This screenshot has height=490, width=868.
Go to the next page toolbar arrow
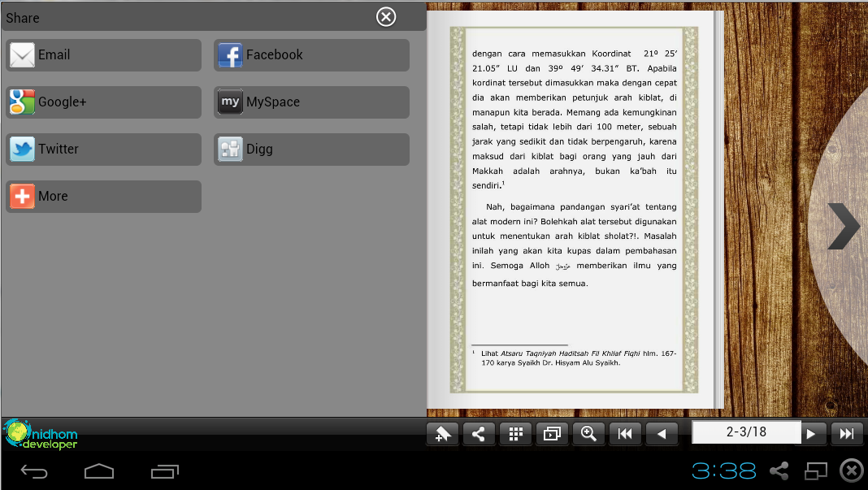812,434
